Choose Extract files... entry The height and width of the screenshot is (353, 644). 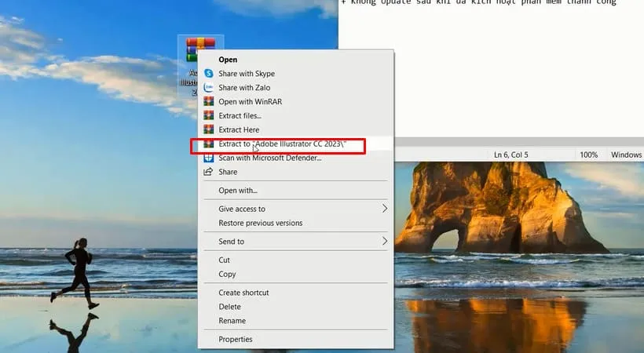pyautogui.click(x=296, y=115)
